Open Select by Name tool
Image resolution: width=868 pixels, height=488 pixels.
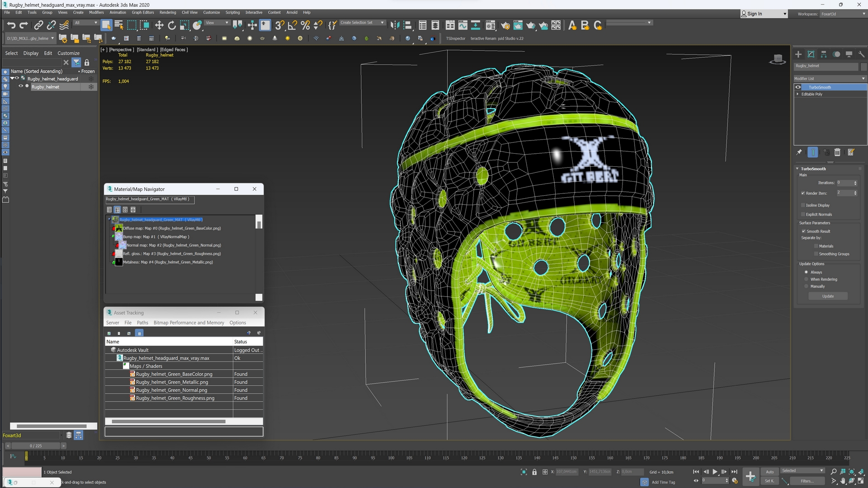119,25
